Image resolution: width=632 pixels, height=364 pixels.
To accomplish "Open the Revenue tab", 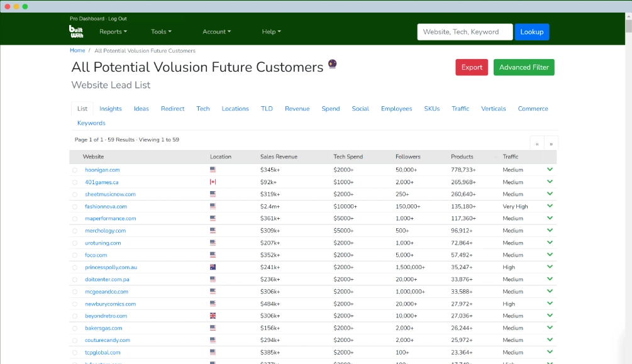I will tap(297, 108).
